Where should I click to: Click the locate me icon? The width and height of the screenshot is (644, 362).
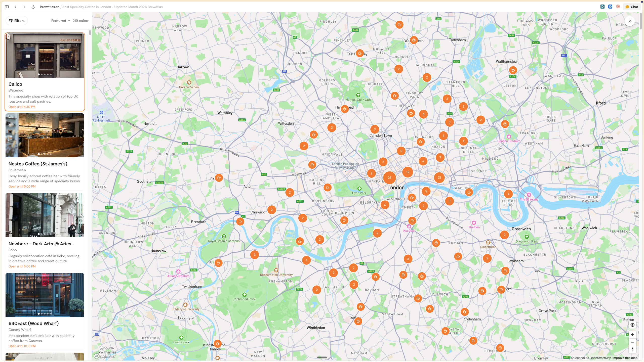click(x=632, y=325)
